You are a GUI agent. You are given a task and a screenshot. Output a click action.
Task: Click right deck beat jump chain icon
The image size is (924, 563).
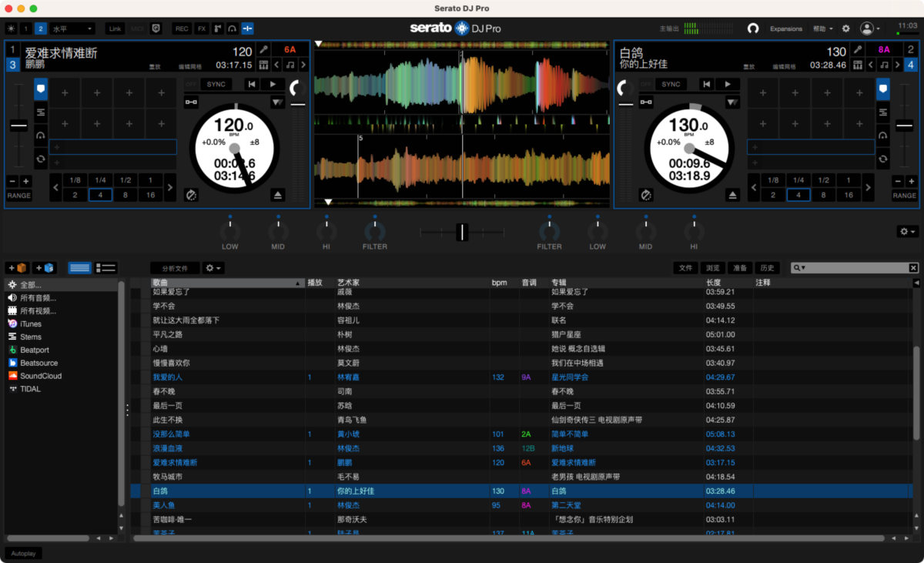coord(645,102)
